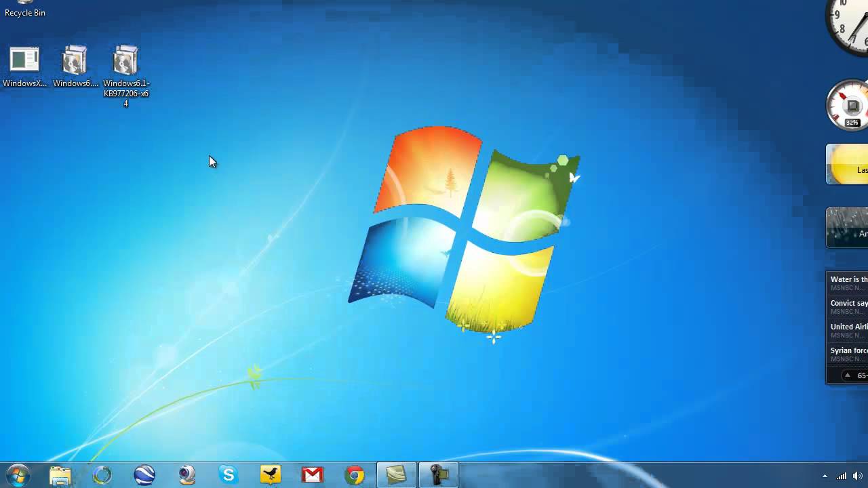Launch Skype from the taskbar
868x488 pixels.
(x=229, y=475)
